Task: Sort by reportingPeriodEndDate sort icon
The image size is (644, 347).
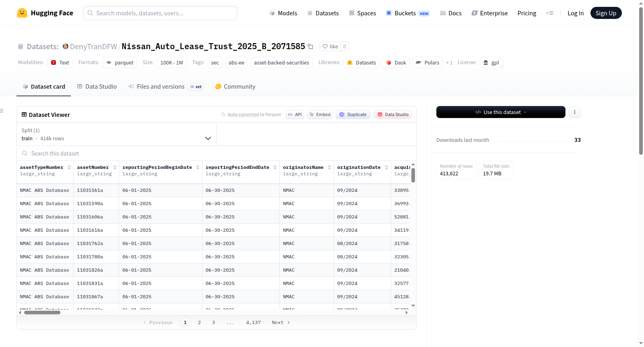Action: (275, 167)
